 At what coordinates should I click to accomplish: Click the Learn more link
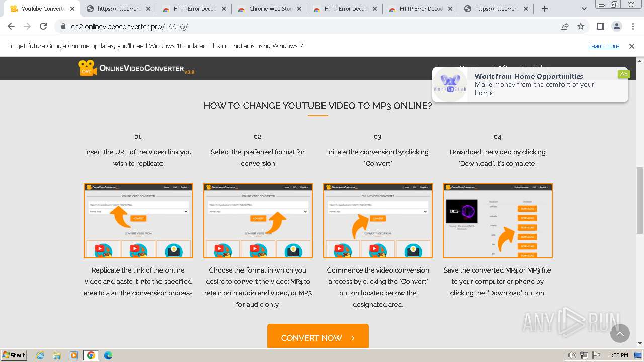(x=604, y=46)
